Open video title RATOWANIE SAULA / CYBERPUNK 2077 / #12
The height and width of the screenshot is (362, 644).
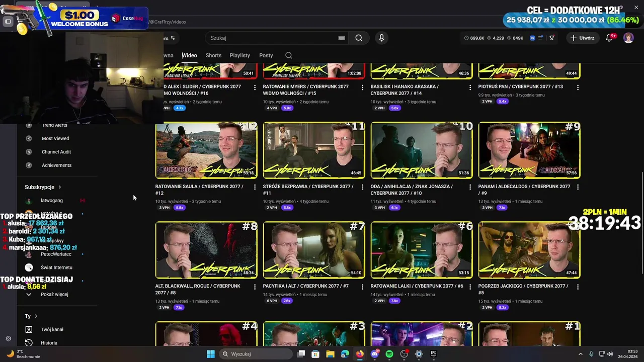coord(199,190)
